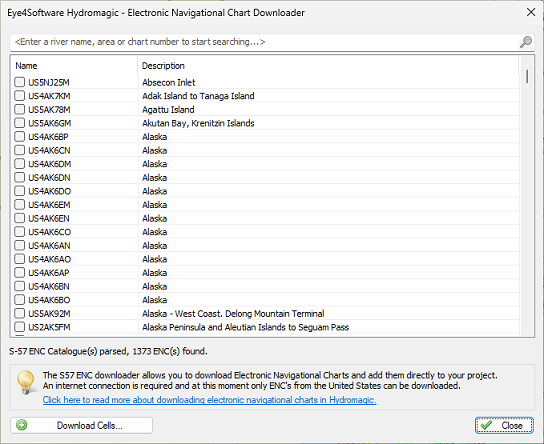The image size is (544, 444).
Task: Select the US2AK5FM Alaska Peninsula checkbox
Action: tap(19, 327)
